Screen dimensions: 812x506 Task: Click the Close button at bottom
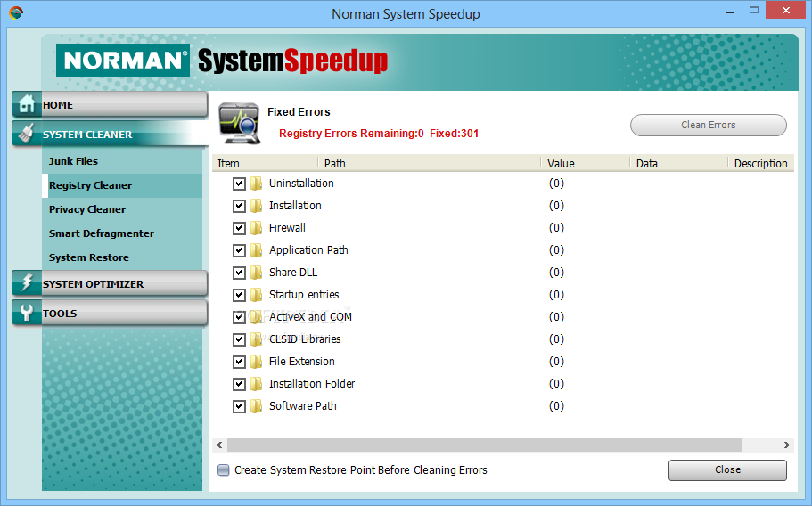pyautogui.click(x=727, y=469)
